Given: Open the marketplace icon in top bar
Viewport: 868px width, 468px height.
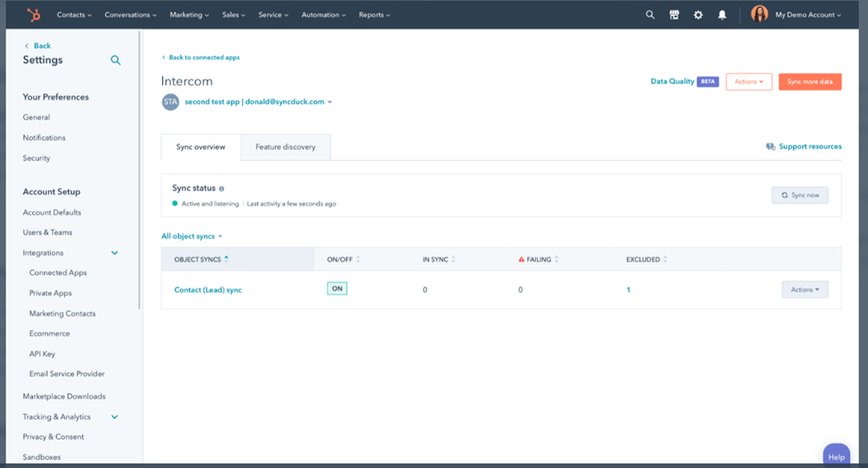Looking at the screenshot, I should [674, 15].
